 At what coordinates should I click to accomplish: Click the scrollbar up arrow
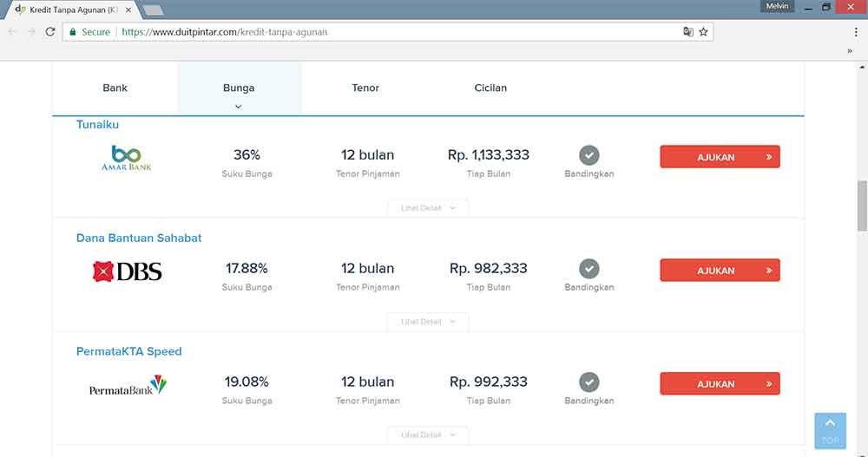862,67
